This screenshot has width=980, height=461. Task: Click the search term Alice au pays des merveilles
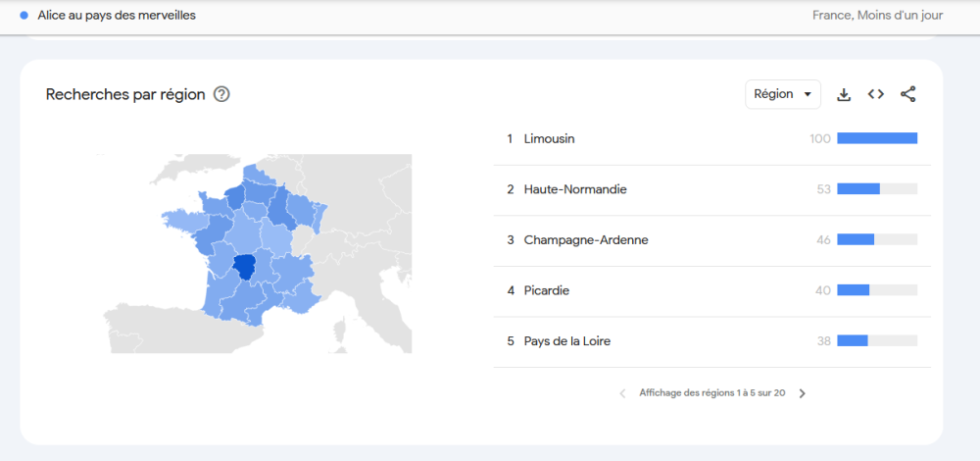(117, 15)
